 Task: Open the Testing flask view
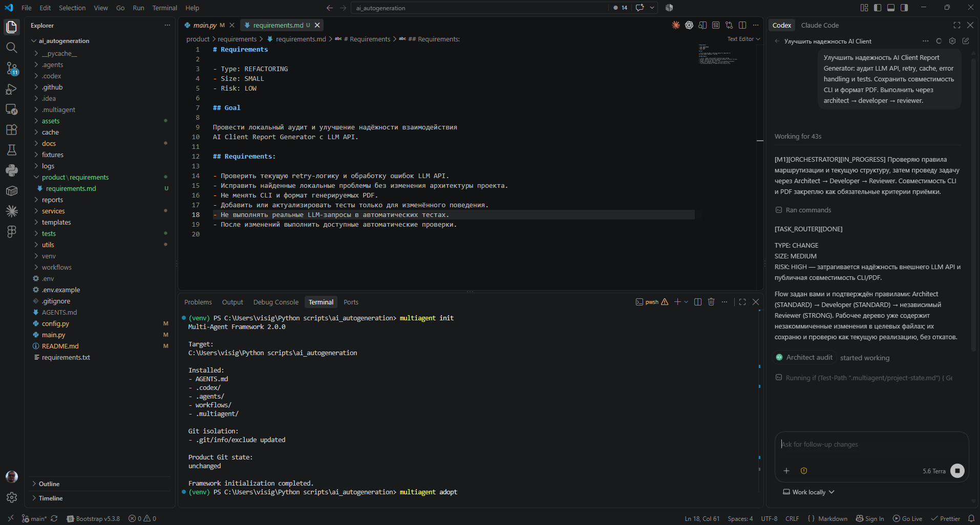[x=11, y=150]
